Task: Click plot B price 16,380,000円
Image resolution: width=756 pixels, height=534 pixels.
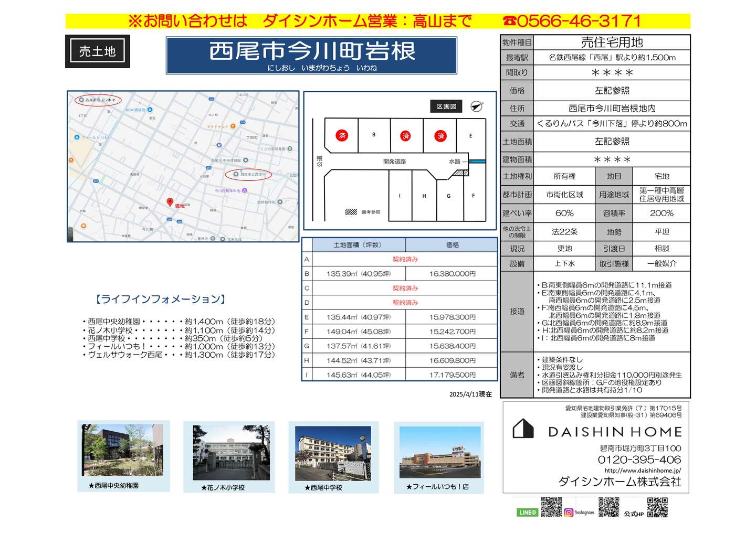Action: pos(452,274)
